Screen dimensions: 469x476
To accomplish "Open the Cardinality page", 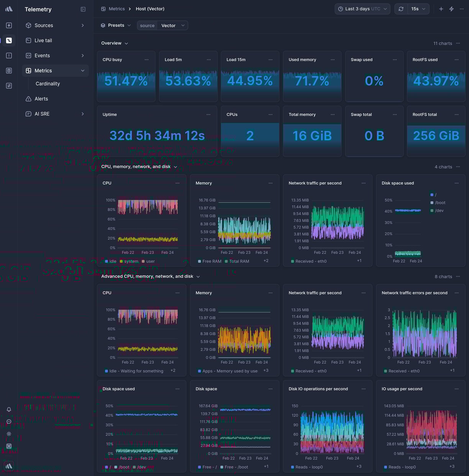I will 48,83.
